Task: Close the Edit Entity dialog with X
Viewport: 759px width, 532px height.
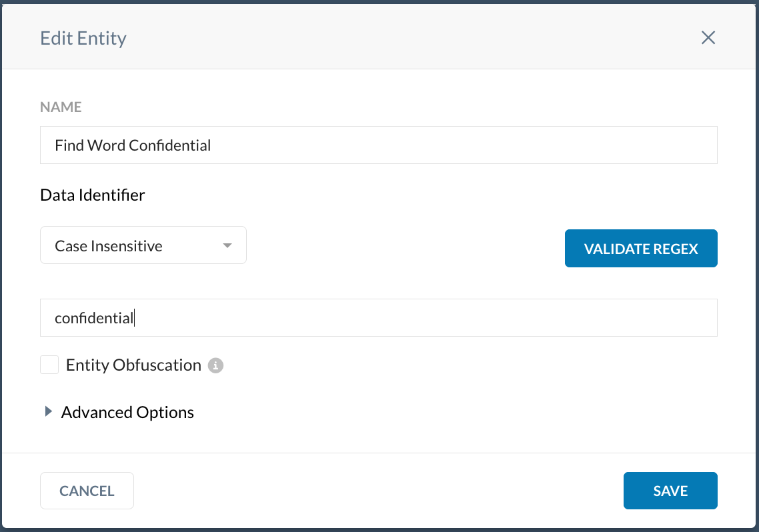Action: [x=708, y=38]
